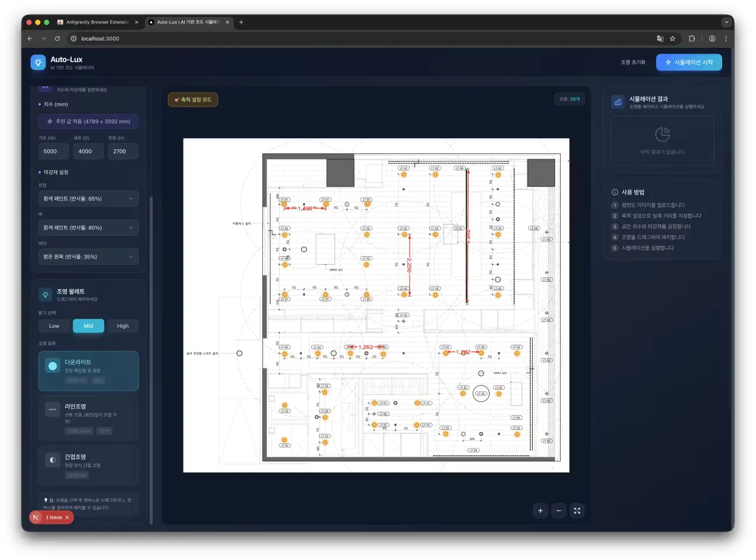Switch to the Auto-Lux browser tab
The height and width of the screenshot is (560, 756).
coord(188,22)
